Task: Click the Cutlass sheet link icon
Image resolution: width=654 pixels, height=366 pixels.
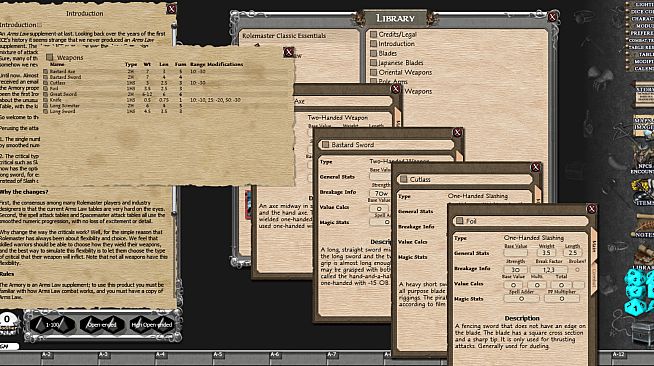Action: pos(403,179)
